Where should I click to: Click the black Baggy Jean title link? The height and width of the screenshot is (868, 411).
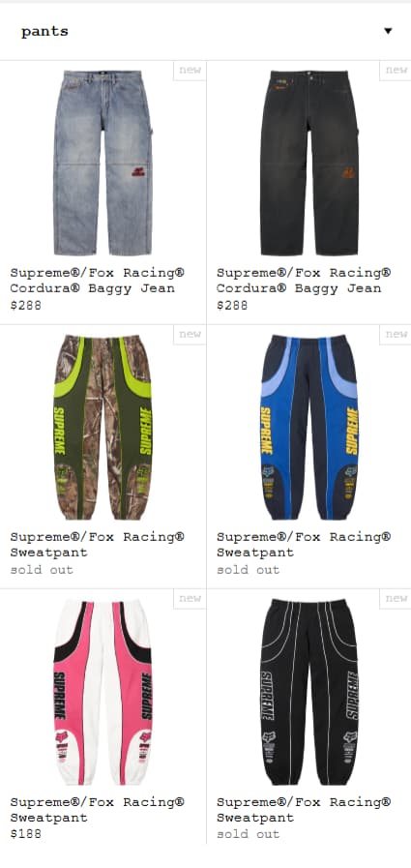tap(304, 280)
